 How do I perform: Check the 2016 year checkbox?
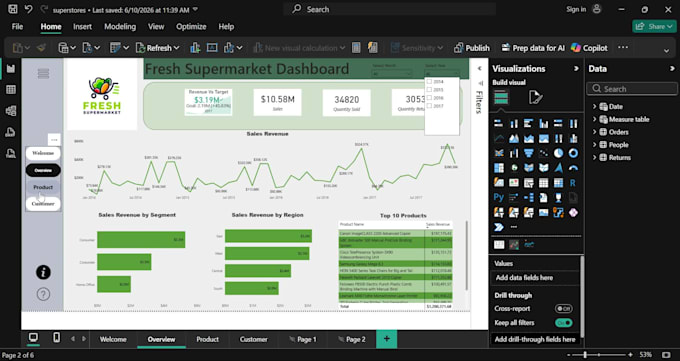(429, 98)
